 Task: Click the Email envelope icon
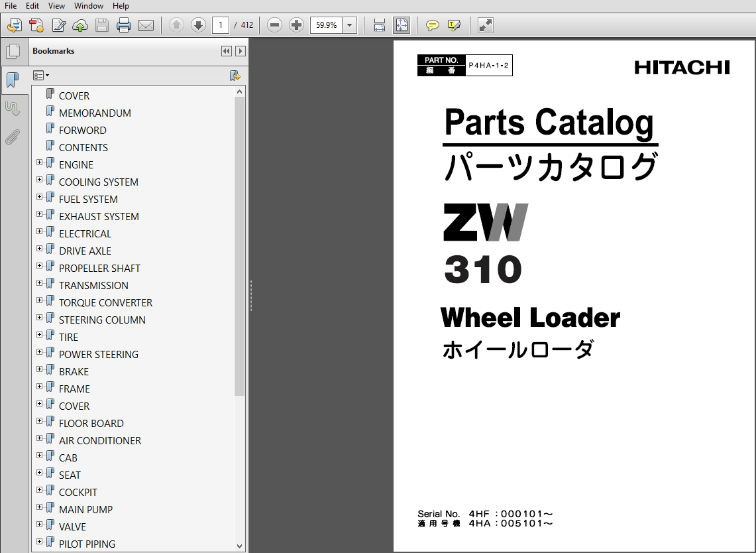[146, 25]
